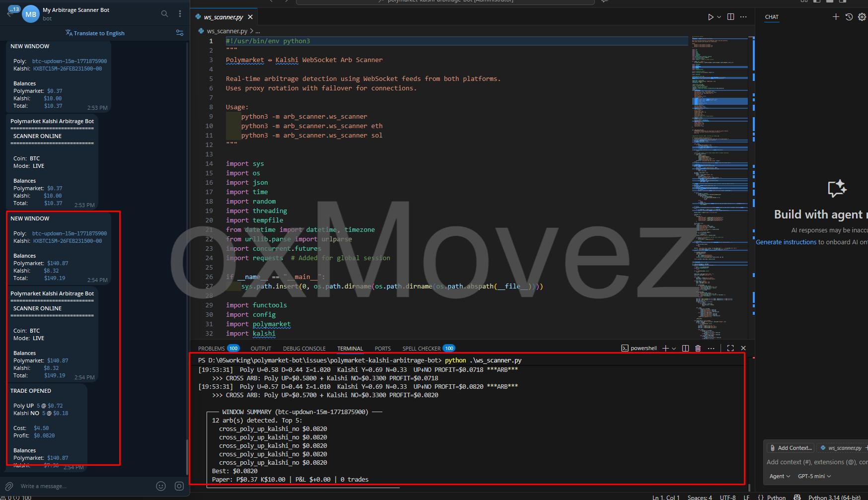Click Translate to English link
Screen dimensions: 868x500
pos(95,33)
